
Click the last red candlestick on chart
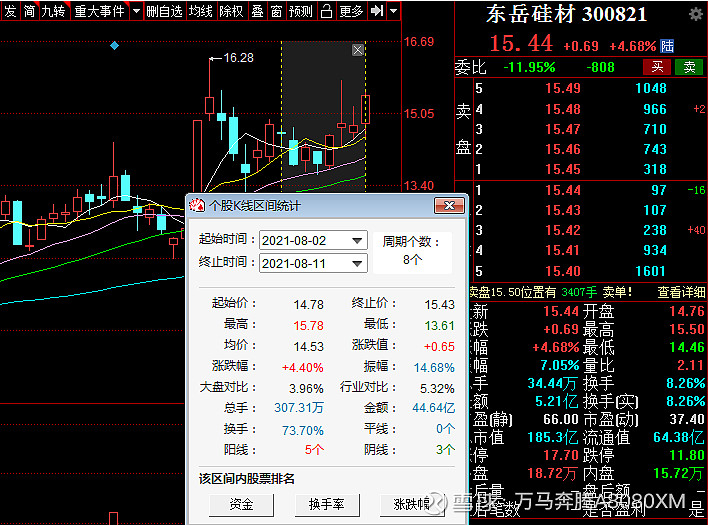(365, 109)
